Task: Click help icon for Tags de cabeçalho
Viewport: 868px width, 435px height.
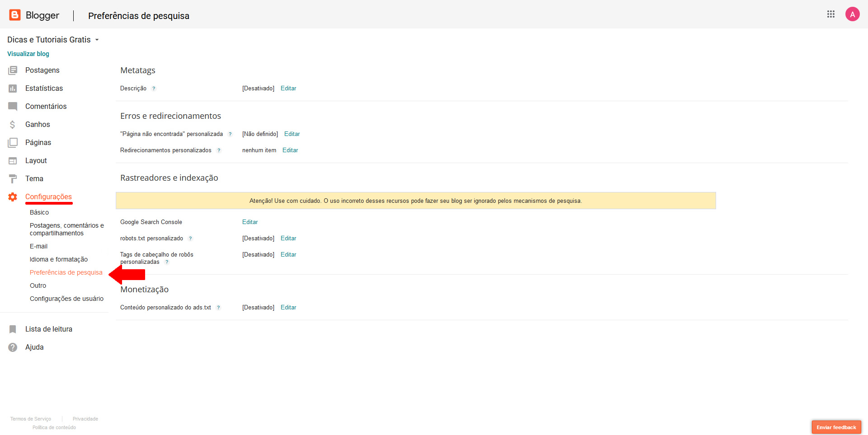Action: pos(167,262)
